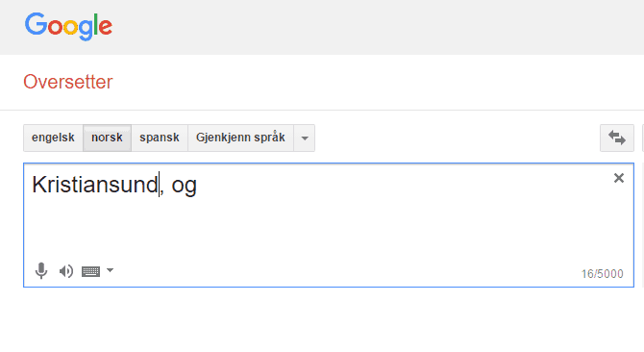The width and height of the screenshot is (644, 352).
Task: Select spansk as the source language
Action: pos(160,138)
